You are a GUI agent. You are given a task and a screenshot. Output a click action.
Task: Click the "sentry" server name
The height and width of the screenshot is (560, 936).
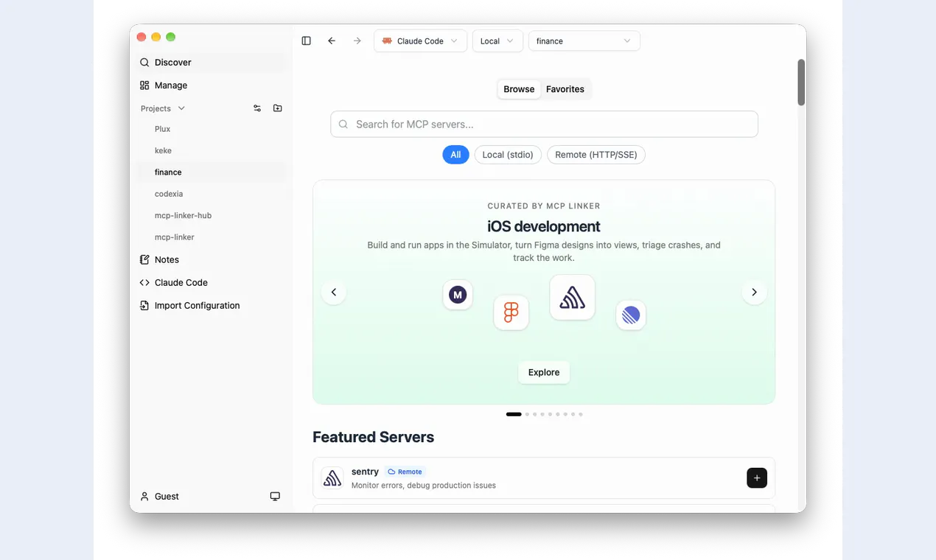365,472
